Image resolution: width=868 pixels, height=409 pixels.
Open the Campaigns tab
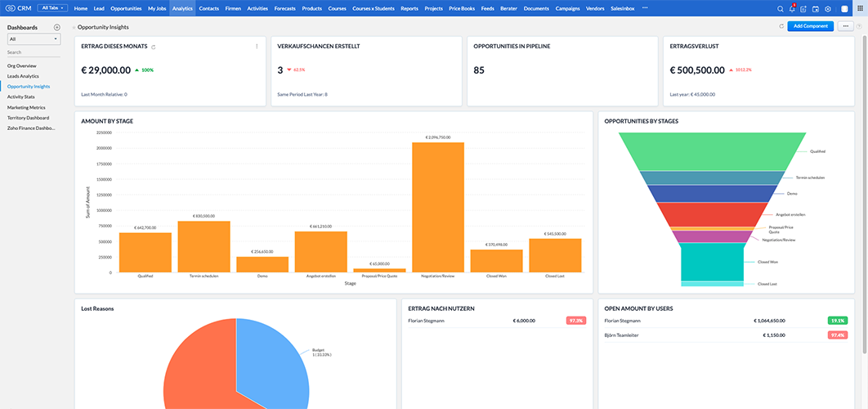567,9
